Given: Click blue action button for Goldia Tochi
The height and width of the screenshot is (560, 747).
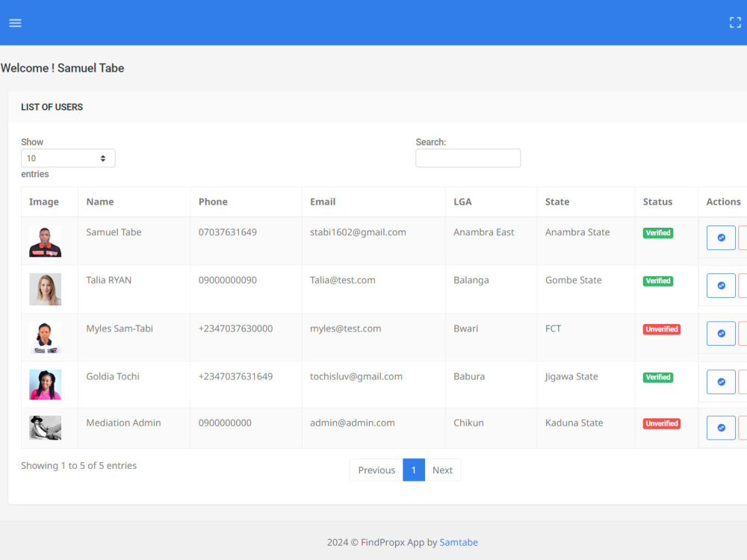Looking at the screenshot, I should click(x=721, y=382).
